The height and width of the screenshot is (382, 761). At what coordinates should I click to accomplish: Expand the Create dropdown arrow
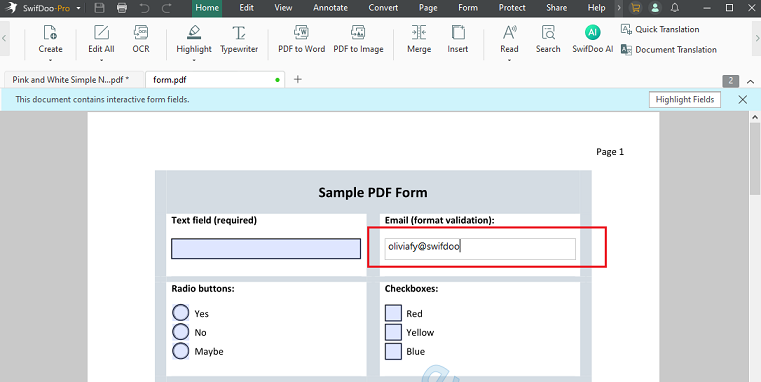pyautogui.click(x=50, y=60)
